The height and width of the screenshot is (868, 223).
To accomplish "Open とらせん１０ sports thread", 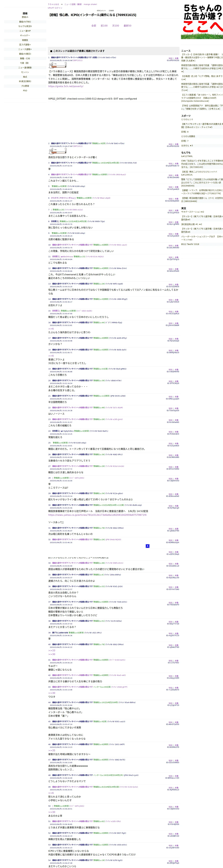I will tap(187, 119).
